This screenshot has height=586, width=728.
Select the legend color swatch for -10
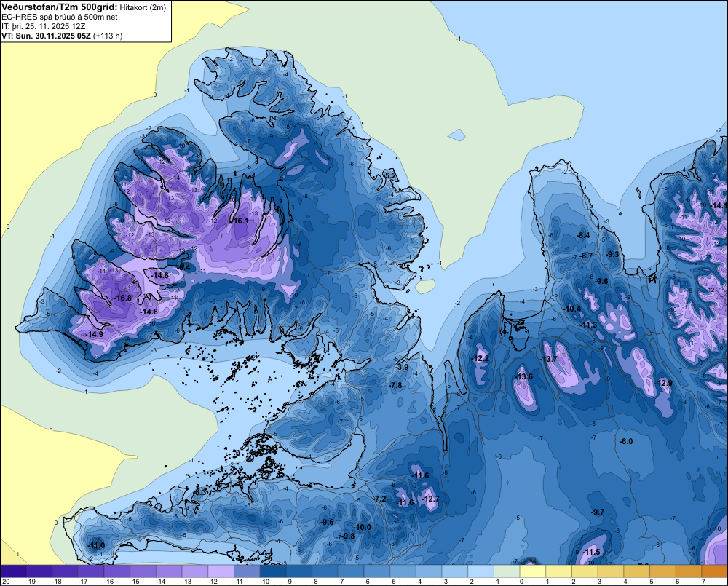click(x=273, y=571)
